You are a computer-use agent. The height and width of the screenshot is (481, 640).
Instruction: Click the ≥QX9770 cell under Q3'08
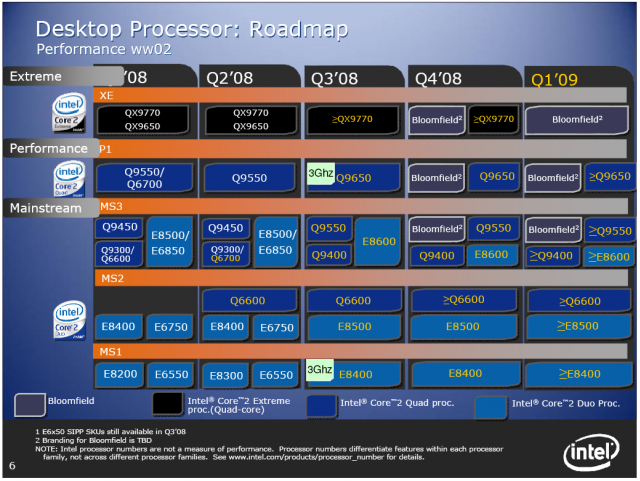pos(352,119)
